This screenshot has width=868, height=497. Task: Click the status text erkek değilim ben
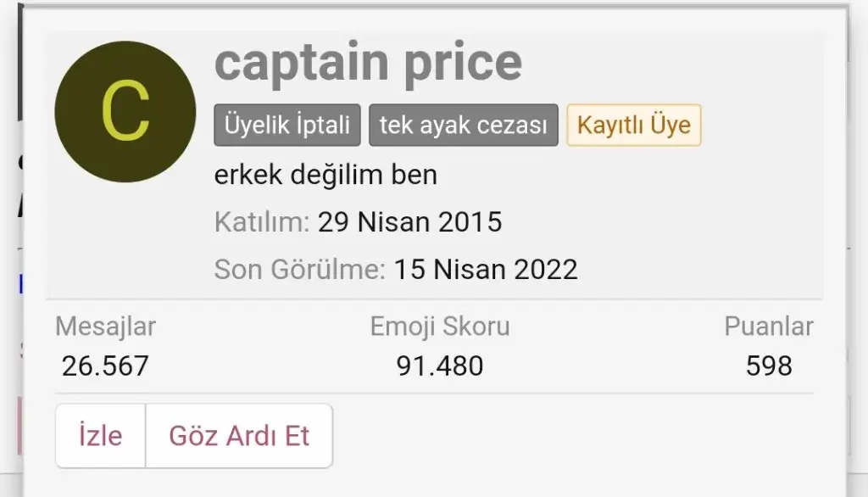(326, 175)
